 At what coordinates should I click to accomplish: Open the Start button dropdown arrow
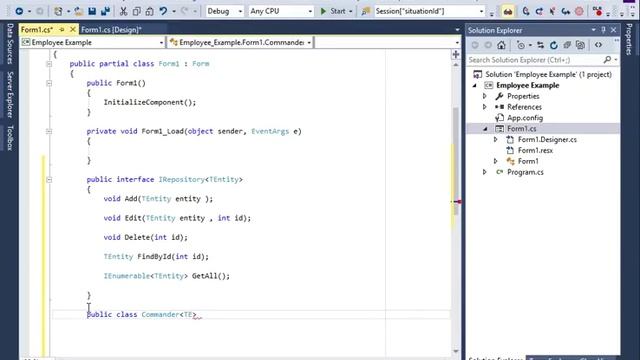point(350,11)
